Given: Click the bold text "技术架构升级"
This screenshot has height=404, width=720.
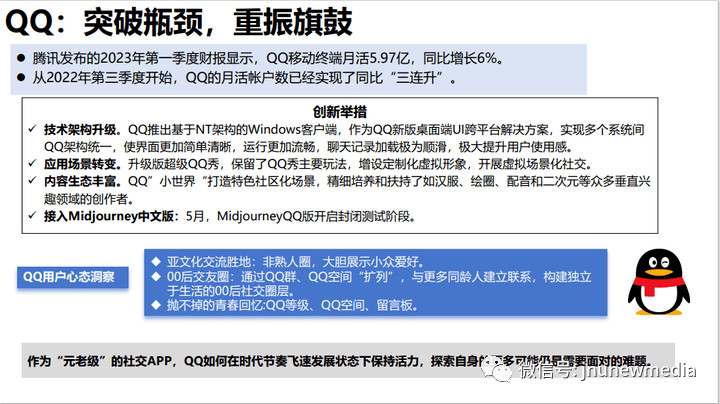Looking at the screenshot, I should [x=80, y=130].
